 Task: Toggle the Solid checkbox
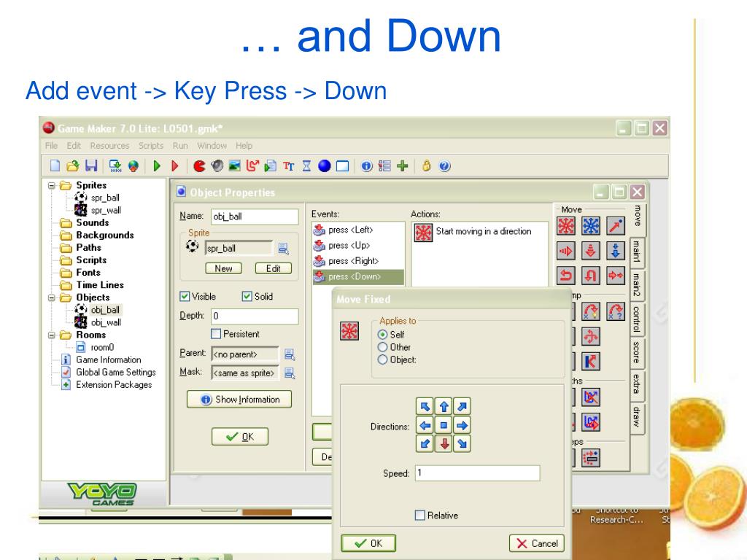click(x=247, y=296)
